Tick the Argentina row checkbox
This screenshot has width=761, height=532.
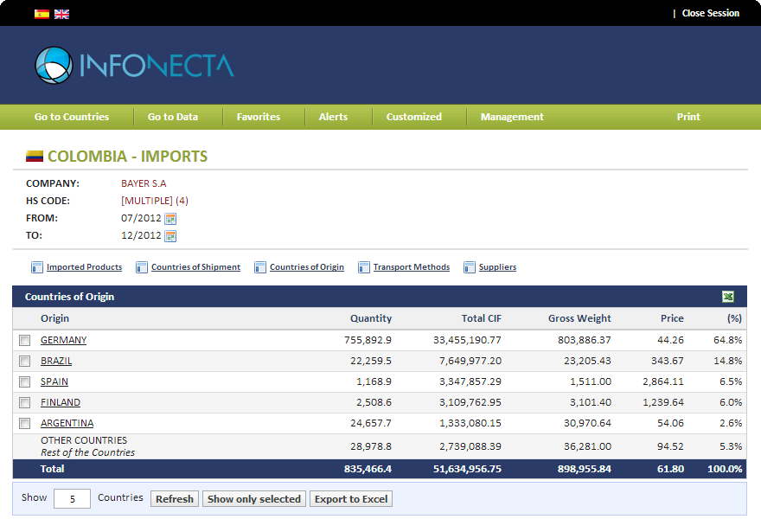coord(24,424)
